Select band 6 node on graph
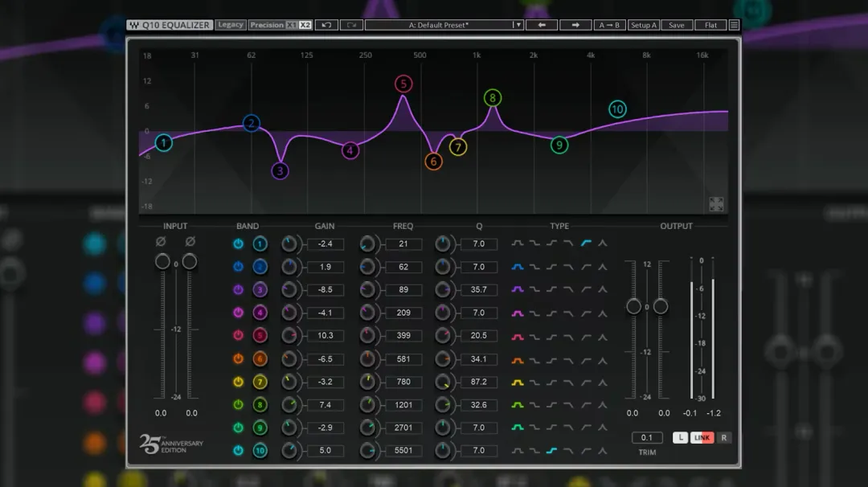This screenshot has width=868, height=487. (x=433, y=162)
